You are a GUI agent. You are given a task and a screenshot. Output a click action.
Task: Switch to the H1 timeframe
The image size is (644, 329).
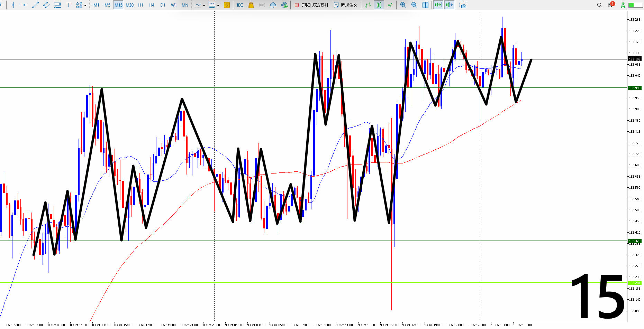pyautogui.click(x=140, y=5)
